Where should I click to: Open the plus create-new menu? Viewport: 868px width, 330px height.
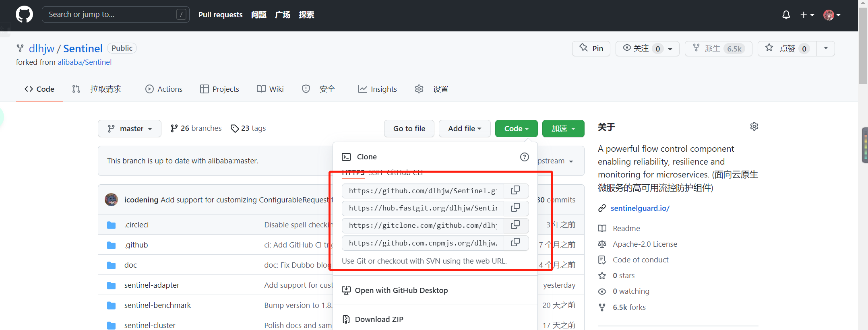807,15
